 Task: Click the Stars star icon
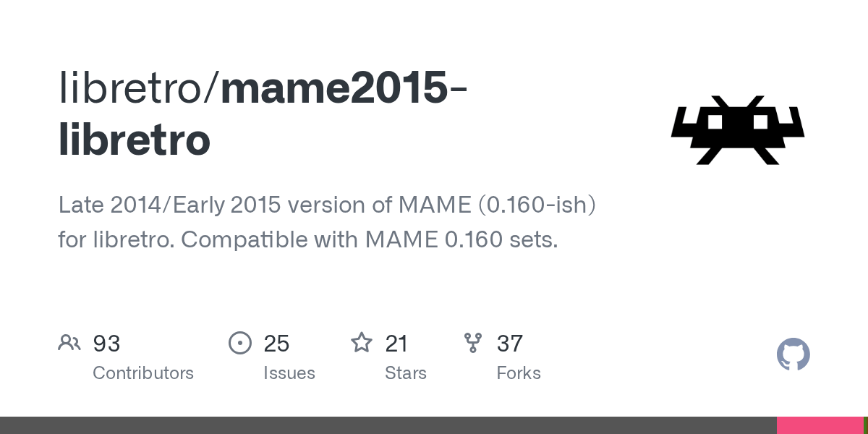tap(362, 342)
